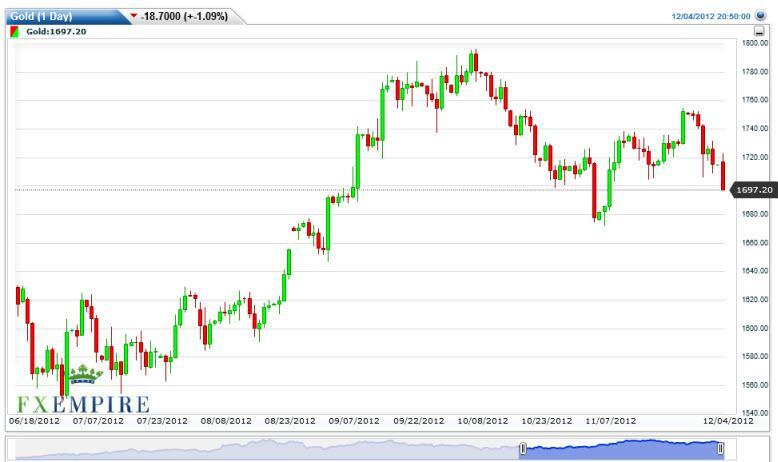Click the right handle of range navigator
Screen dimensions: 778x462
point(720,450)
